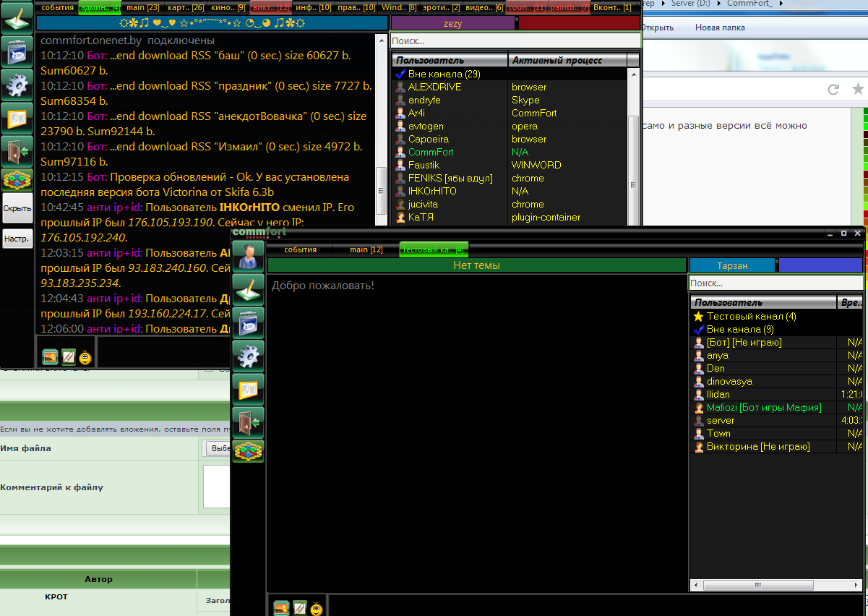
Task: Click the purple 'zezy' color bar
Action: (x=452, y=23)
